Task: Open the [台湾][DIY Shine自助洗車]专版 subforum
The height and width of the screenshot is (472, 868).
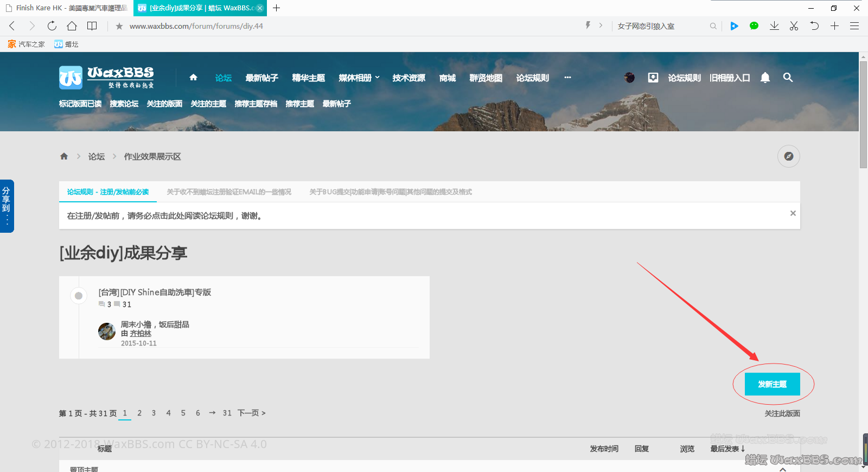Action: [155, 292]
